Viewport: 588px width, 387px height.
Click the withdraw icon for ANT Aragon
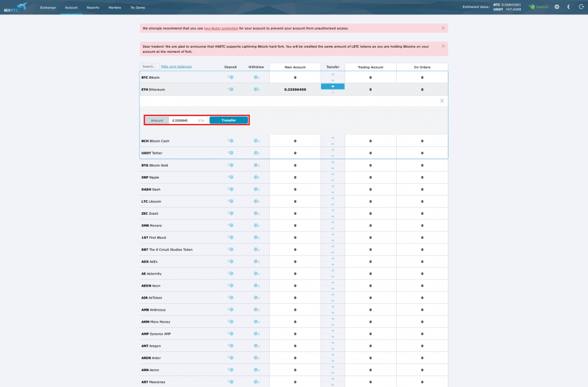pyautogui.click(x=257, y=346)
